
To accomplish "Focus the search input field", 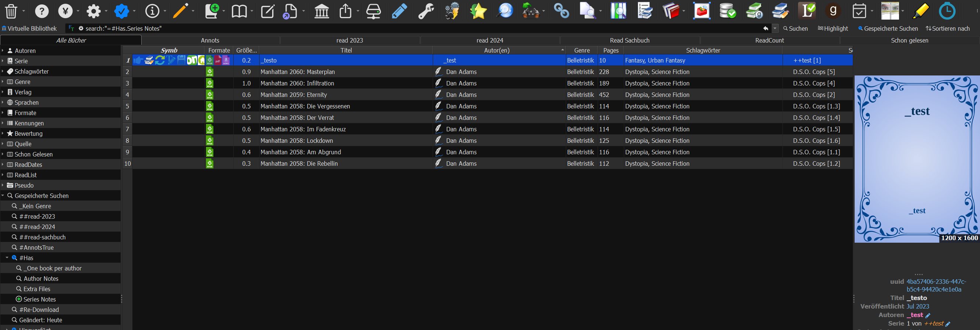I will click(422, 28).
